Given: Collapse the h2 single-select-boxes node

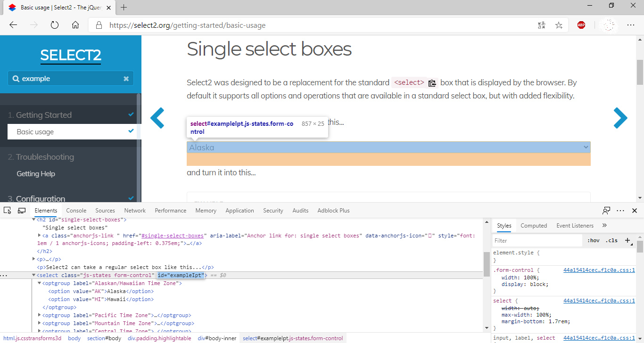Looking at the screenshot, I should 34,220.
